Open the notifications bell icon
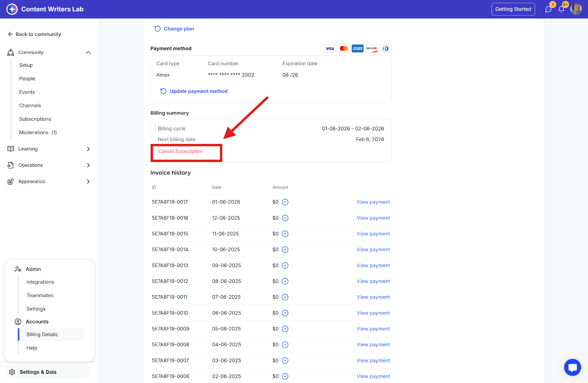Viewport: 588px width, 383px height. (x=561, y=9)
